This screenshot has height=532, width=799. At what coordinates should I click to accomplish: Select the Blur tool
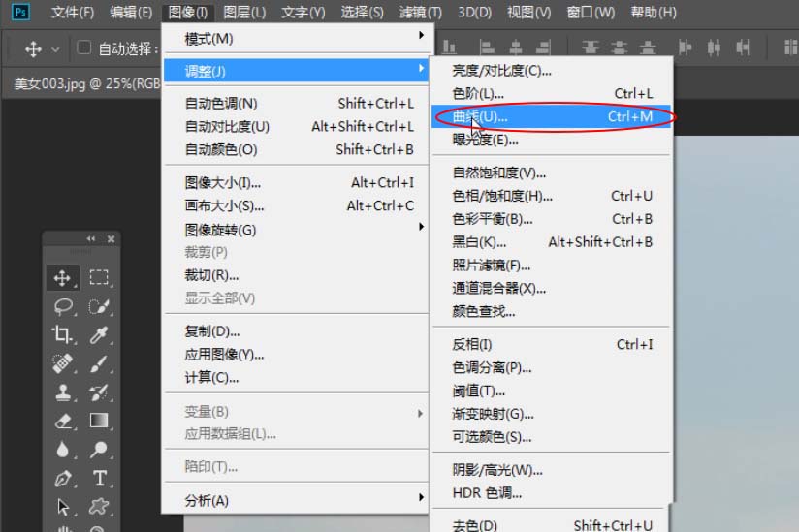point(63,450)
